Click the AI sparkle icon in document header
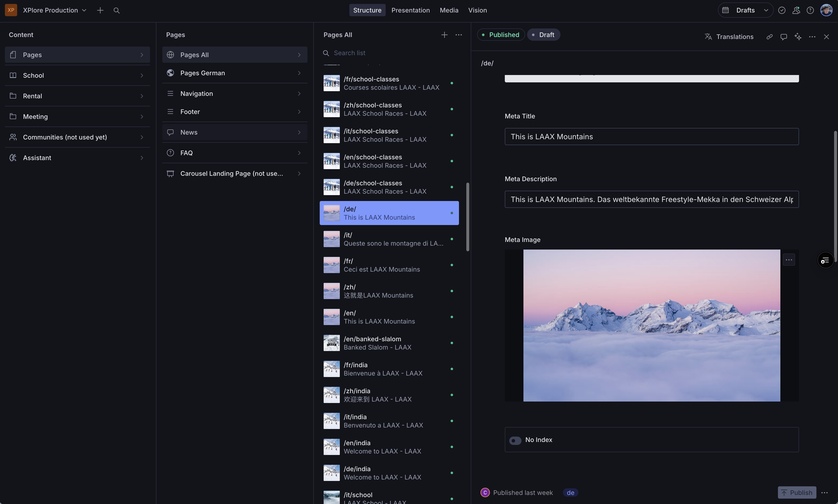838x504 pixels. coord(798,37)
